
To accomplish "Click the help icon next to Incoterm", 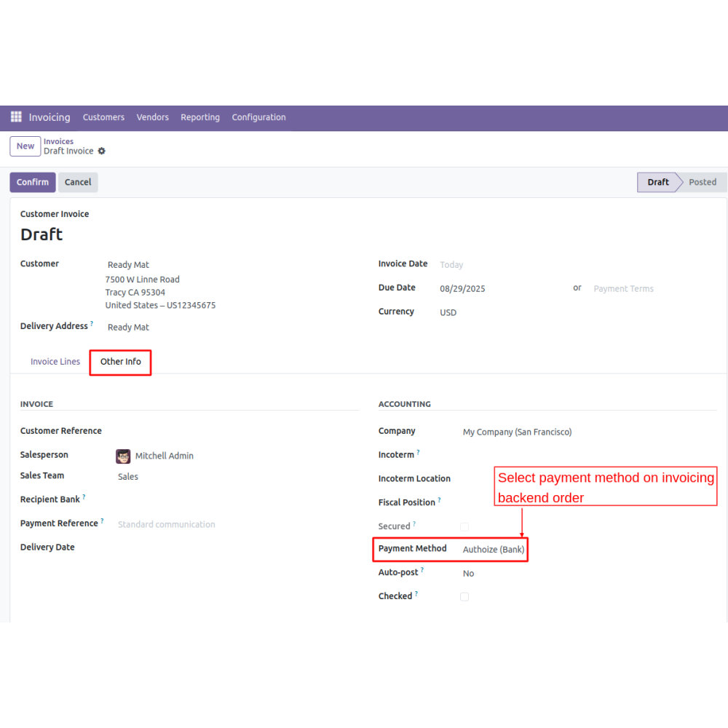I will 418,453.
